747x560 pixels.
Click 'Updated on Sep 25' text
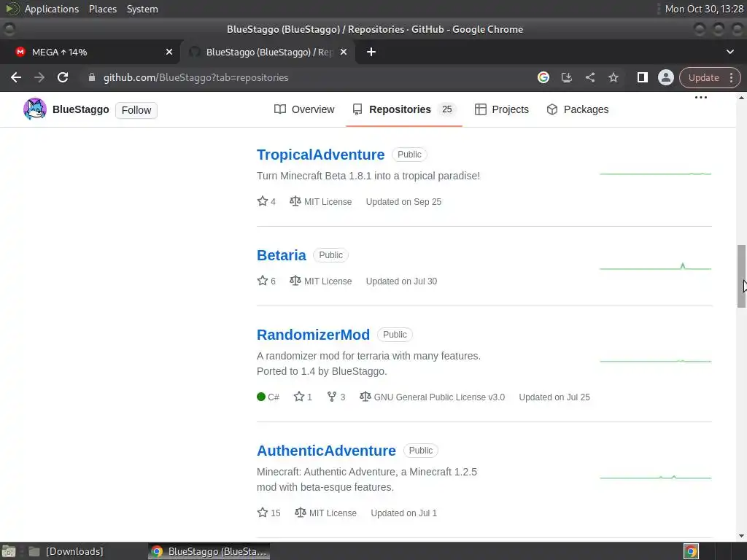click(403, 202)
